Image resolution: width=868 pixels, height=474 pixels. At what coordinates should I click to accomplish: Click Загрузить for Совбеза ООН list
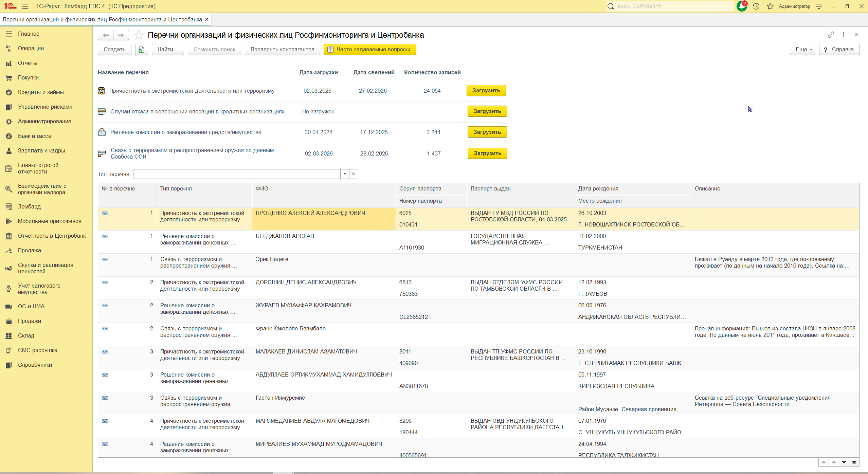(x=487, y=153)
